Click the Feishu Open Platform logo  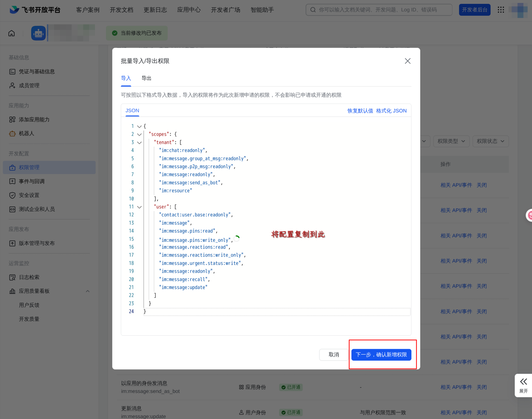[x=35, y=10]
